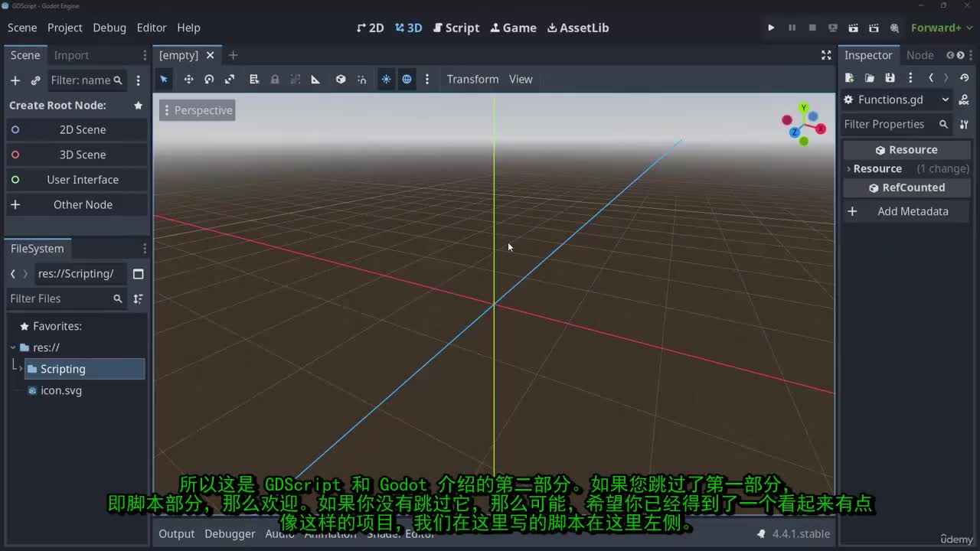Open the Inspector object history list
Viewport: 980px width, 551px height.
click(964, 78)
